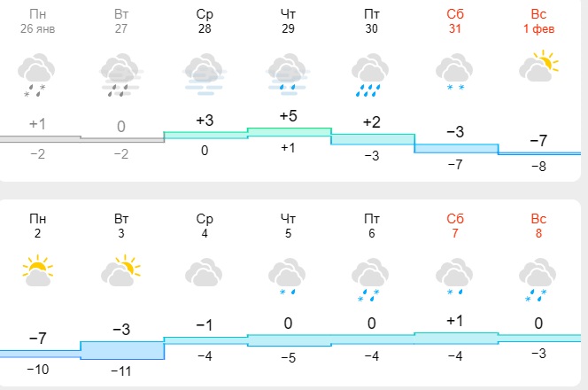Click the −3 temperature bar for Tuesday 3
The image size is (588, 390).
pos(121,350)
